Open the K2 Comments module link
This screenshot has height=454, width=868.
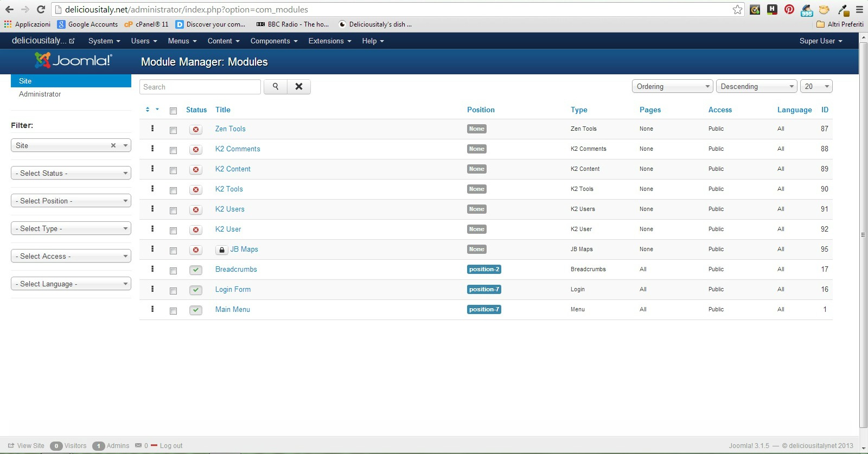coord(238,149)
